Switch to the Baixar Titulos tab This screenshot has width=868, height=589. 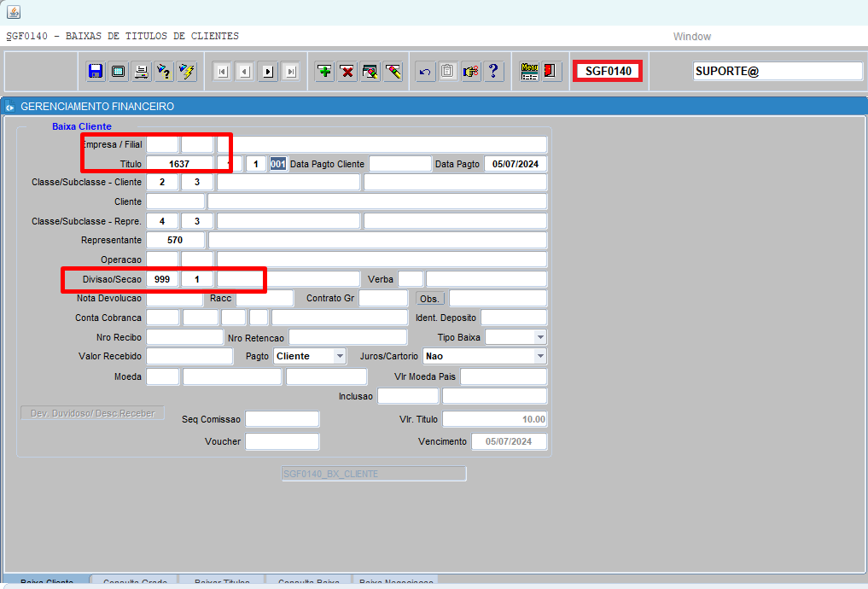point(222,582)
